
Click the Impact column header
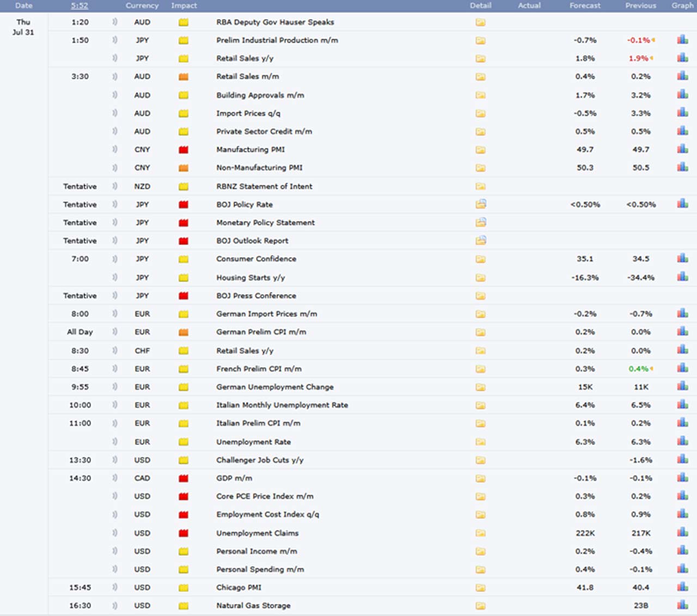pos(184,5)
